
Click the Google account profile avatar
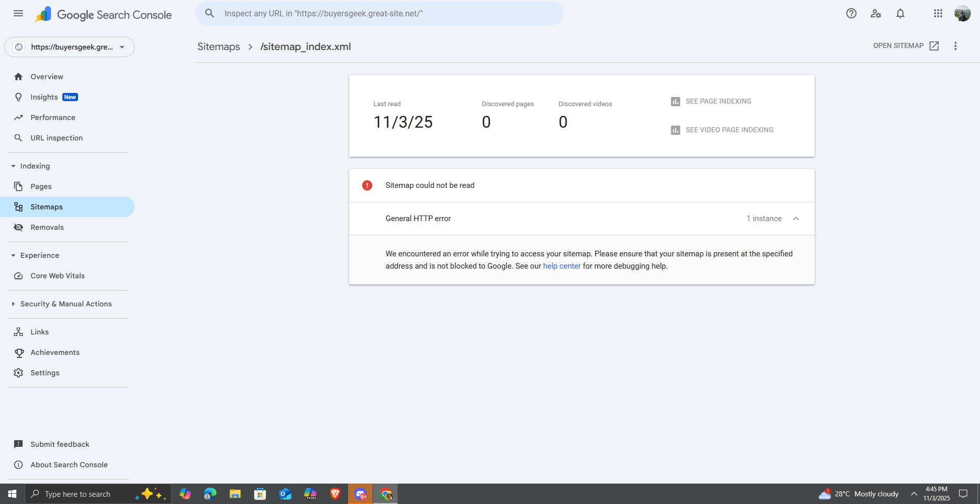click(962, 14)
